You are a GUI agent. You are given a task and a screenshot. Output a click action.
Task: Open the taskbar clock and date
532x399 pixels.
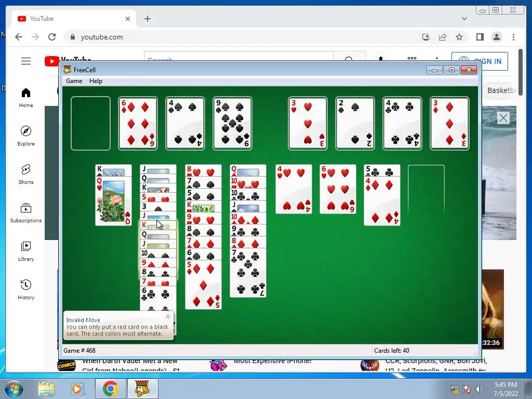tap(506, 389)
